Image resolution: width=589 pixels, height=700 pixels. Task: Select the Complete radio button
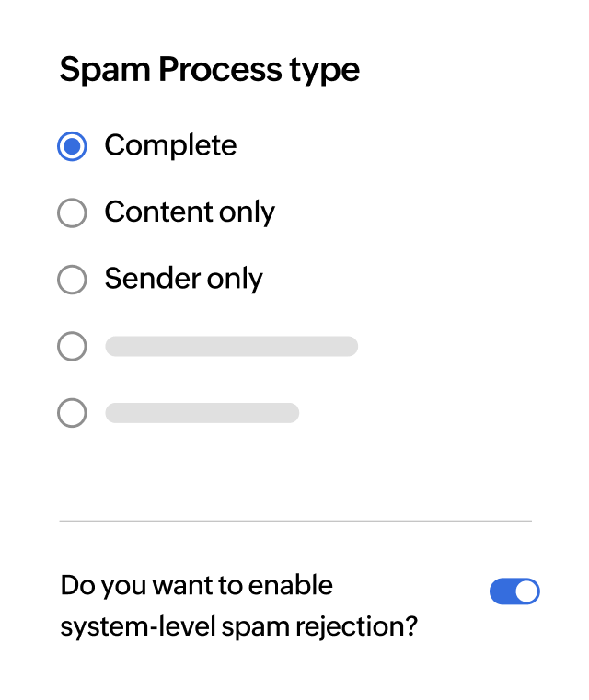click(72, 146)
